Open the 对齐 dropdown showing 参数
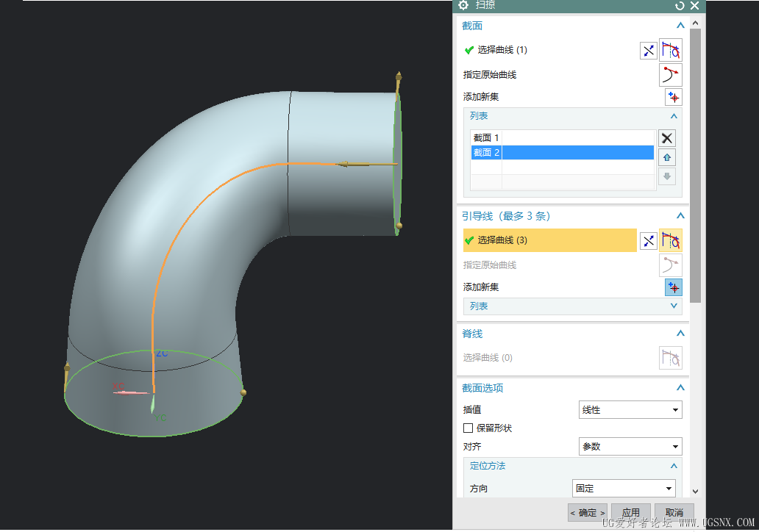Screen dimensions: 759x532 pos(630,447)
